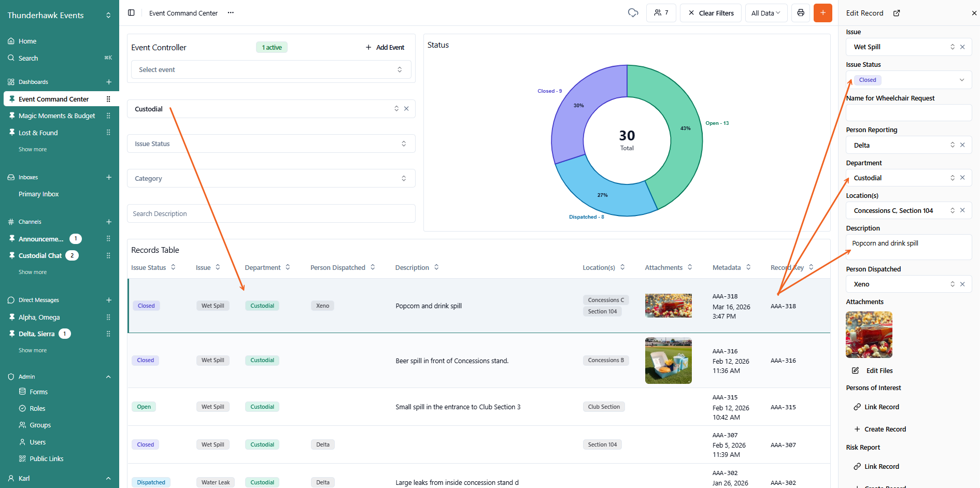The height and width of the screenshot is (488, 980).
Task: Sort records by Issue Status column
Action: [173, 267]
